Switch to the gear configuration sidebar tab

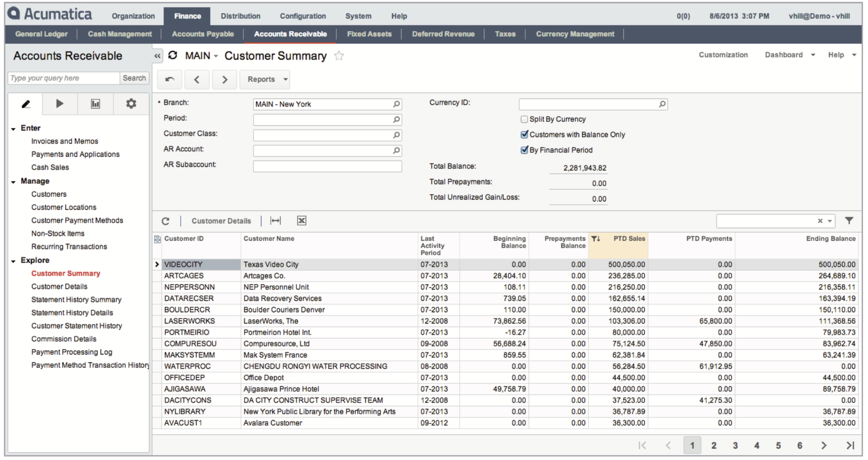coord(131,104)
